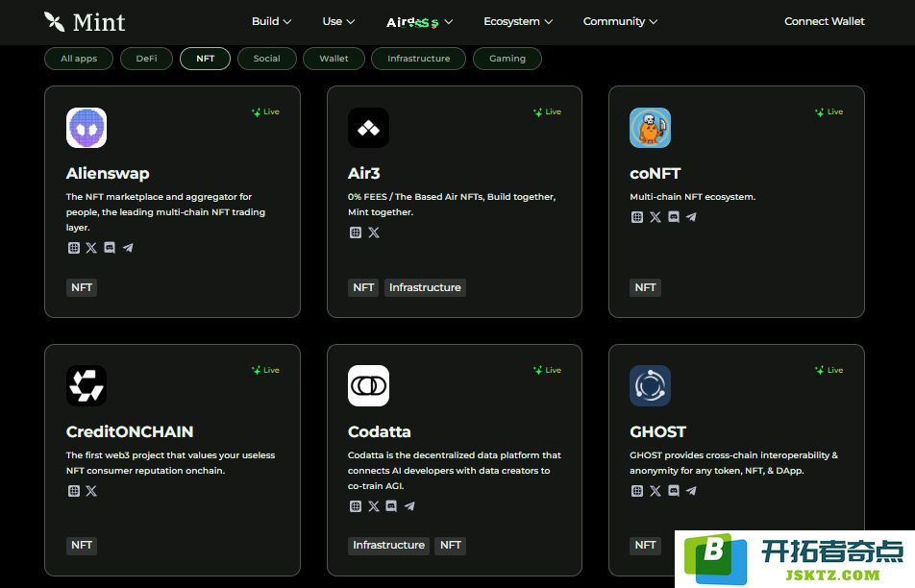
Task: Click Connect Wallet button
Action: pyautogui.click(x=825, y=21)
